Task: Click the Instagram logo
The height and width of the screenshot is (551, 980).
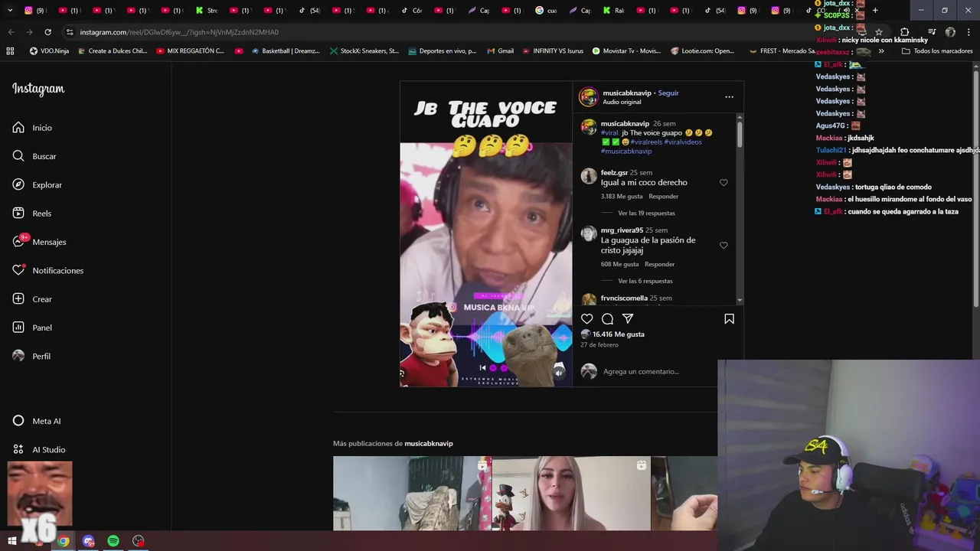Action: (38, 89)
